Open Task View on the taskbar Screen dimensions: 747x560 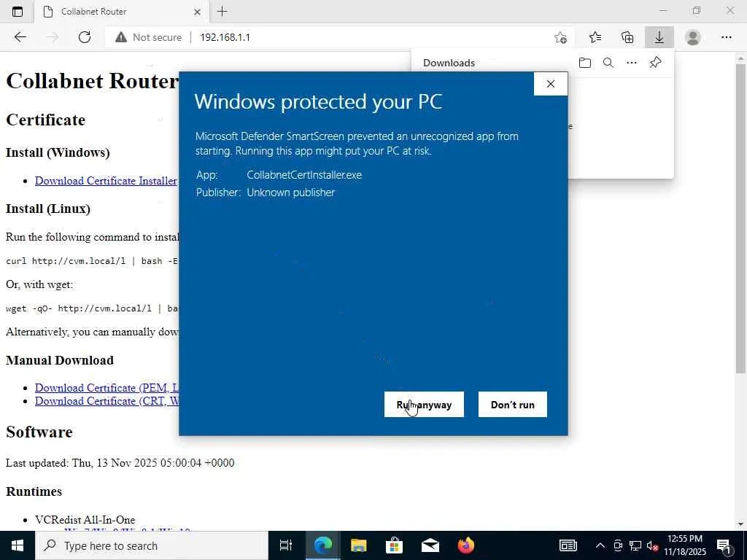coord(286,545)
